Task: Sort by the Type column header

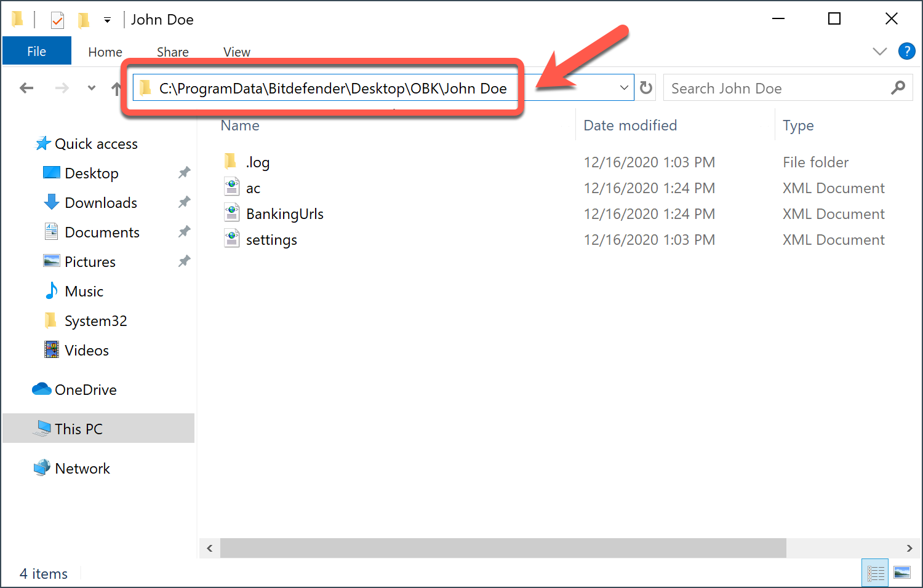Action: [798, 125]
